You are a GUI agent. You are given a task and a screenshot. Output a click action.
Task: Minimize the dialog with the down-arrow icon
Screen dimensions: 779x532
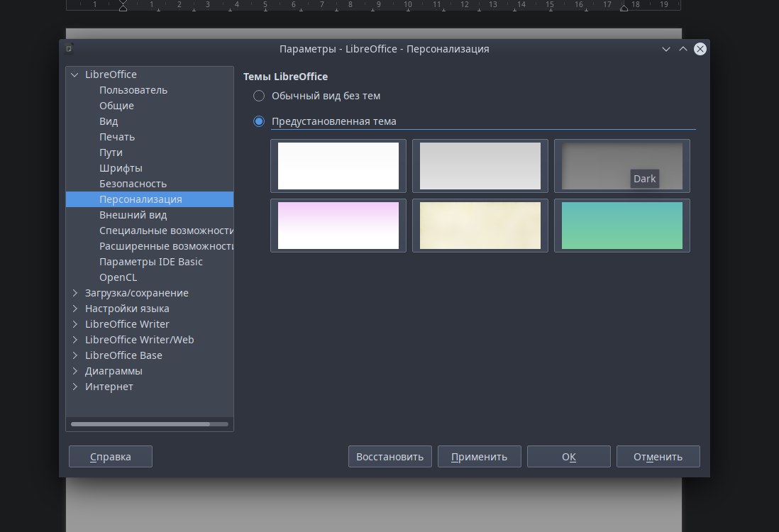pyautogui.click(x=666, y=49)
